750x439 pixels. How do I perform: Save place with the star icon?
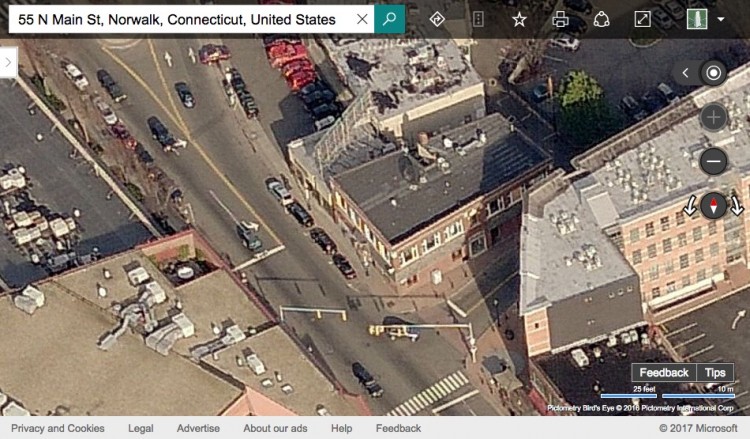pyautogui.click(x=519, y=19)
